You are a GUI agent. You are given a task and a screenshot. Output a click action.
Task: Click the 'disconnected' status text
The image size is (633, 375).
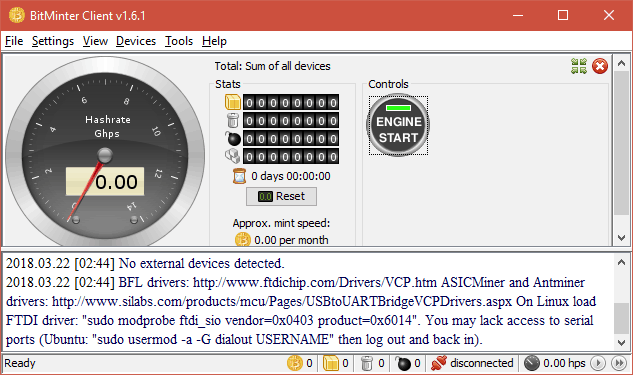click(x=482, y=363)
